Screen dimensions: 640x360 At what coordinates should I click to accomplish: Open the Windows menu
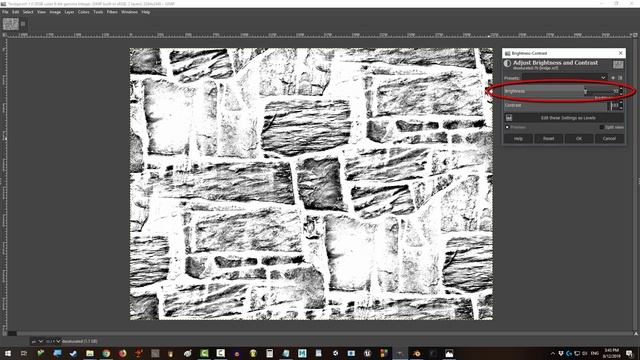pyautogui.click(x=129, y=12)
